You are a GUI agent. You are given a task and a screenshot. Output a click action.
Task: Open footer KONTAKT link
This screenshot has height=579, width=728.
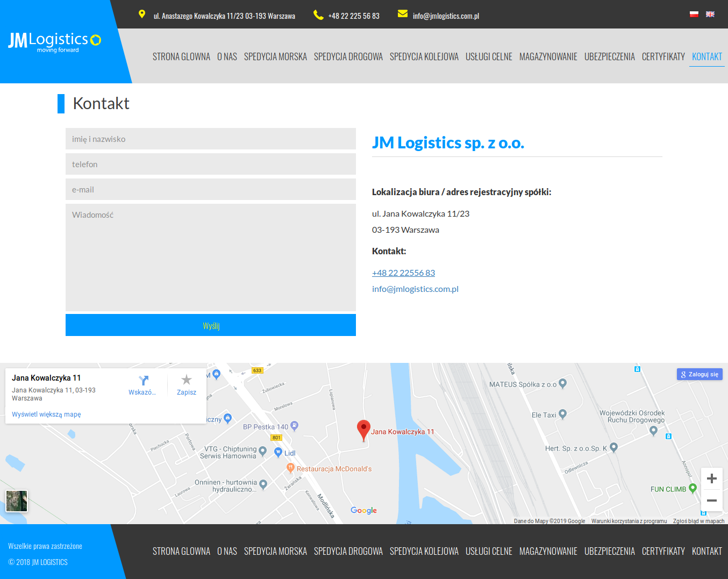pos(707,551)
